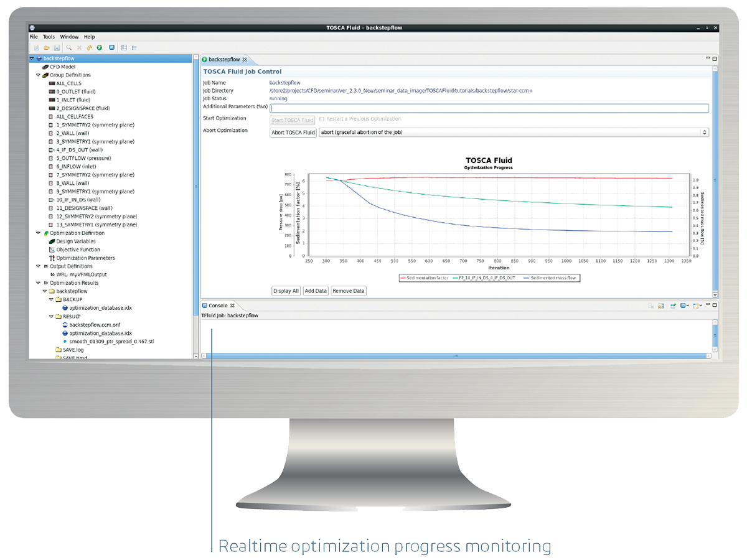Collapse the BACKUP folder expander arrow
This screenshot has width=747, height=560.
coord(51,299)
